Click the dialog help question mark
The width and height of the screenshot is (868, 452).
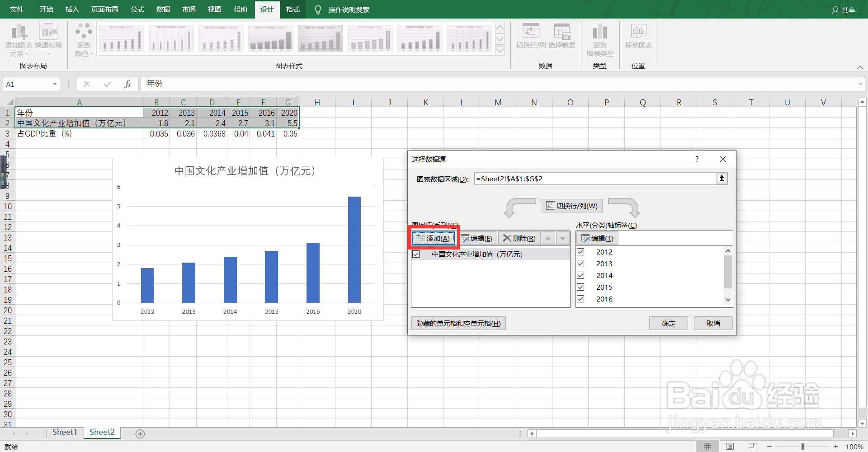click(x=697, y=159)
